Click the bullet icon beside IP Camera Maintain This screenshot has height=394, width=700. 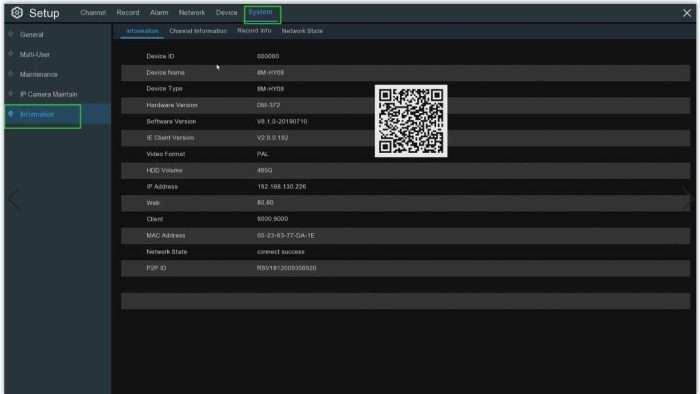(x=11, y=94)
